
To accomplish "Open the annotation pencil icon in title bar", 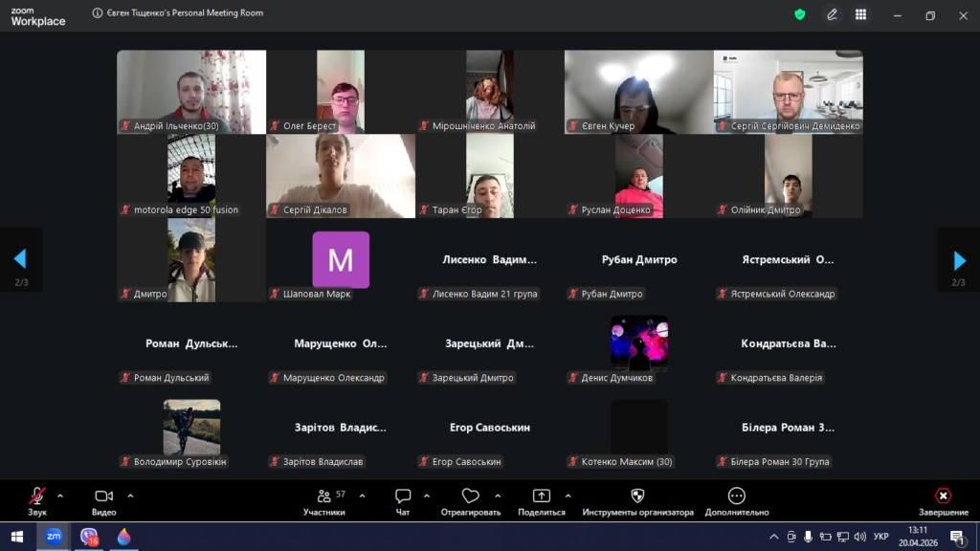I will (x=832, y=14).
